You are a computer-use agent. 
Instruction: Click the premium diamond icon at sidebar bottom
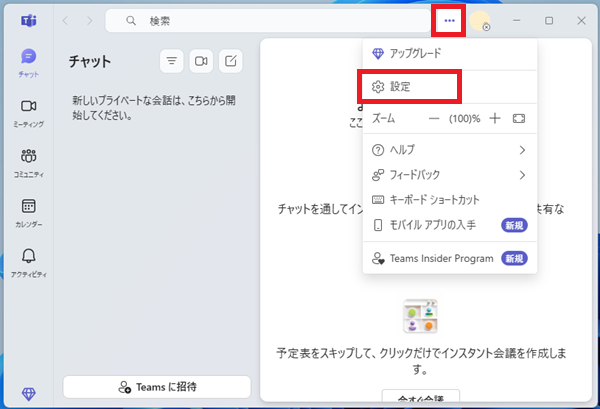coord(29,393)
